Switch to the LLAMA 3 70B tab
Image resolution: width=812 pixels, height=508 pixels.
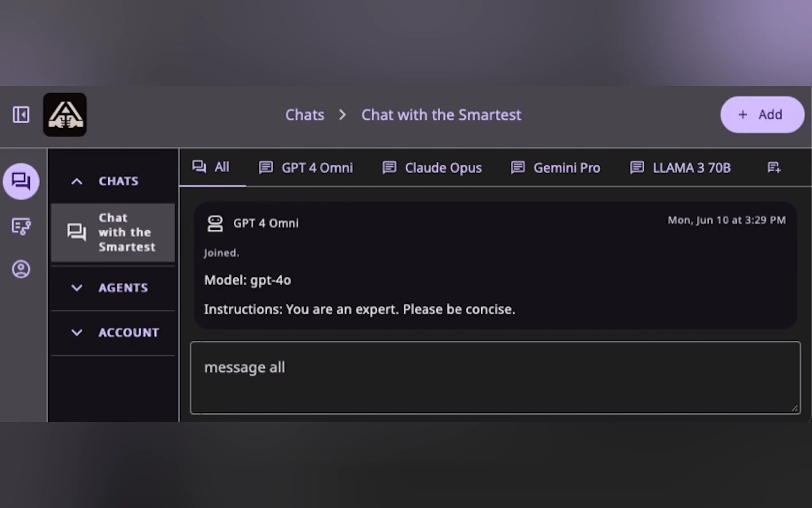pyautogui.click(x=680, y=168)
